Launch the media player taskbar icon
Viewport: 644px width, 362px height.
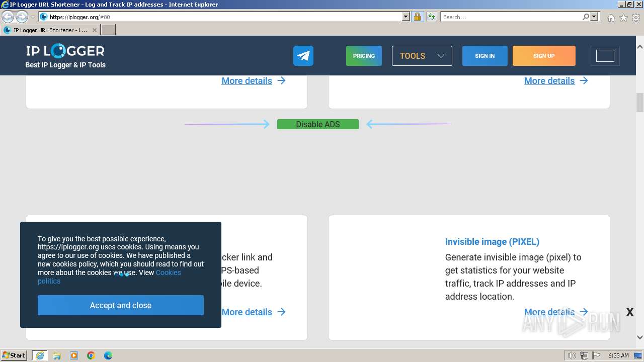(x=74, y=355)
